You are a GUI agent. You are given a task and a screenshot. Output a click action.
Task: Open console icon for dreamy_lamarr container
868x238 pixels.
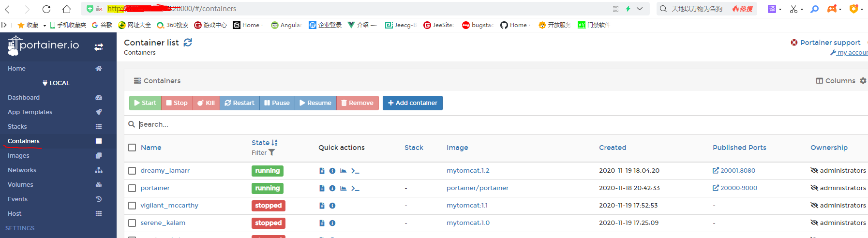355,171
